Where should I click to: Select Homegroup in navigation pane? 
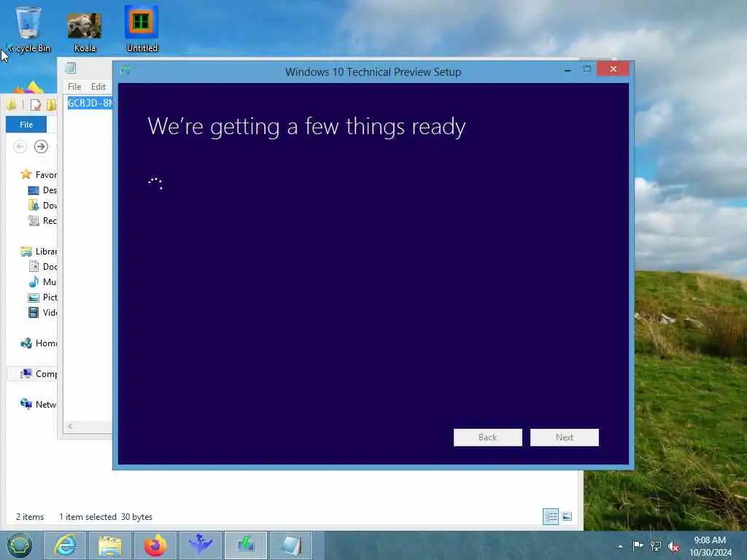38,343
